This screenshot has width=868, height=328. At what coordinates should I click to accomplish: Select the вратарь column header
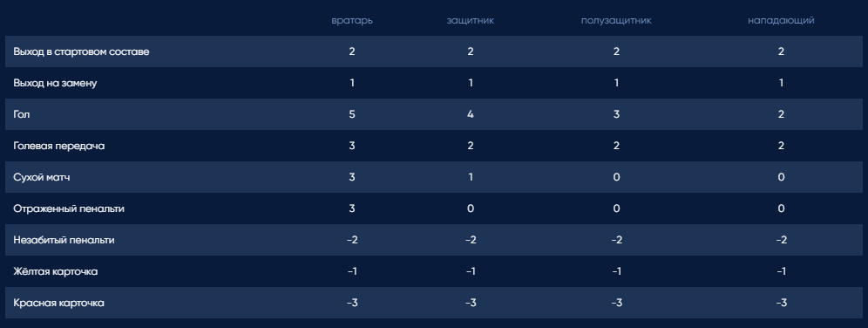[x=352, y=21]
